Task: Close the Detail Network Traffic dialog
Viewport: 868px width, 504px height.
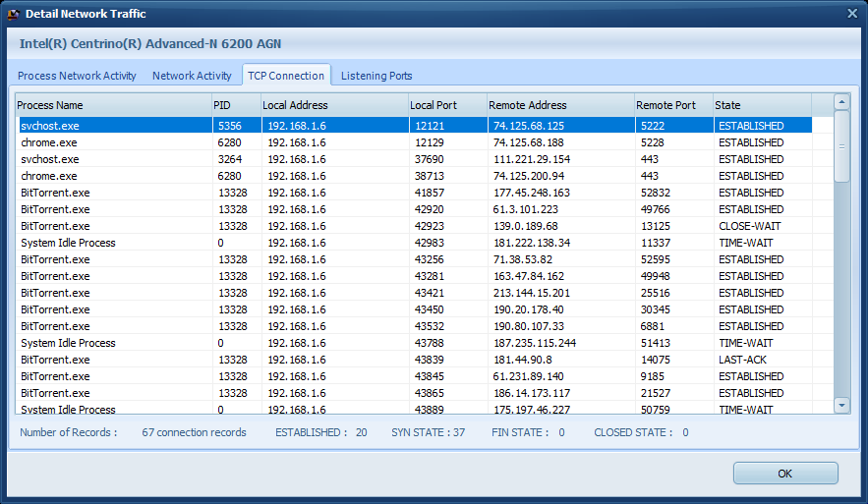Action: click(x=852, y=14)
